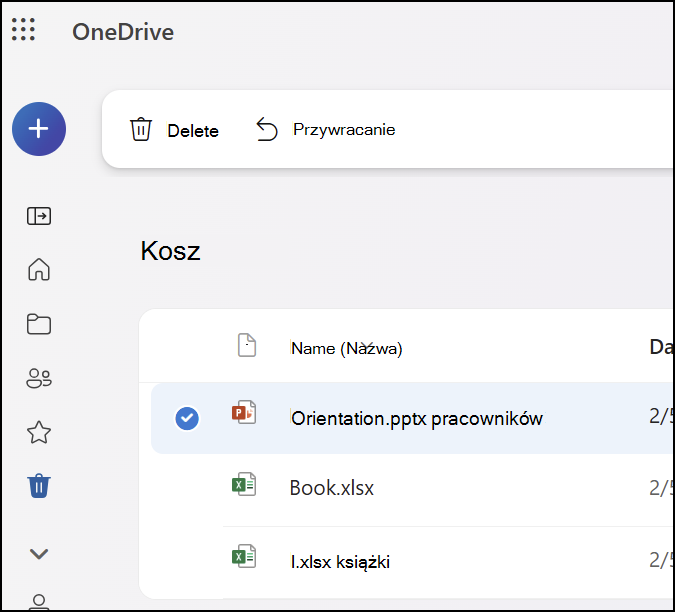Click the blue plus Add new button
675x612 pixels.
click(39, 129)
